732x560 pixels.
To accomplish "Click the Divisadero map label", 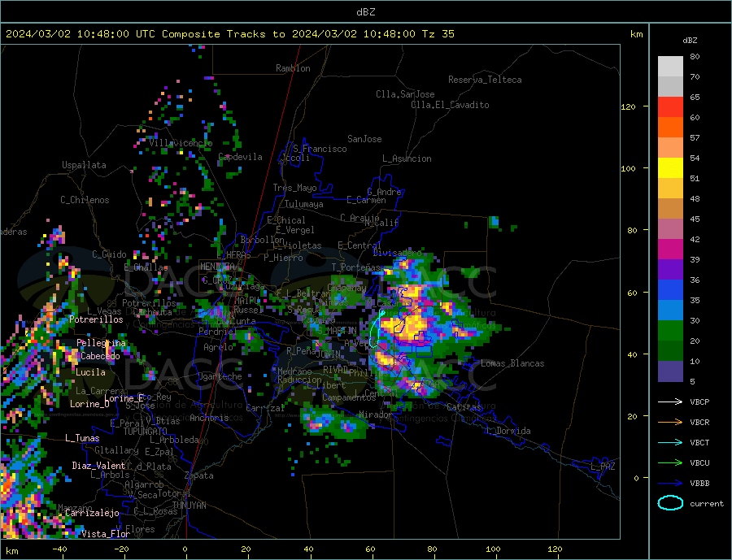I will click(x=397, y=253).
